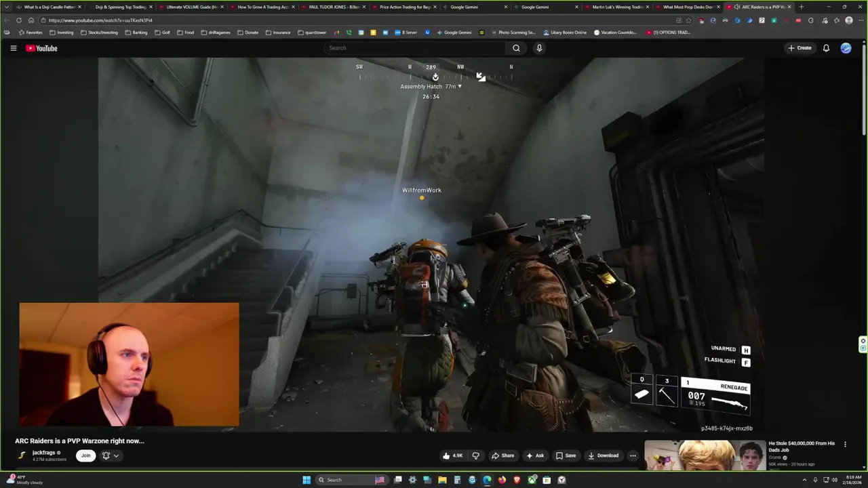The image size is (868, 488).
Task: Open the Create button
Action: [800, 48]
